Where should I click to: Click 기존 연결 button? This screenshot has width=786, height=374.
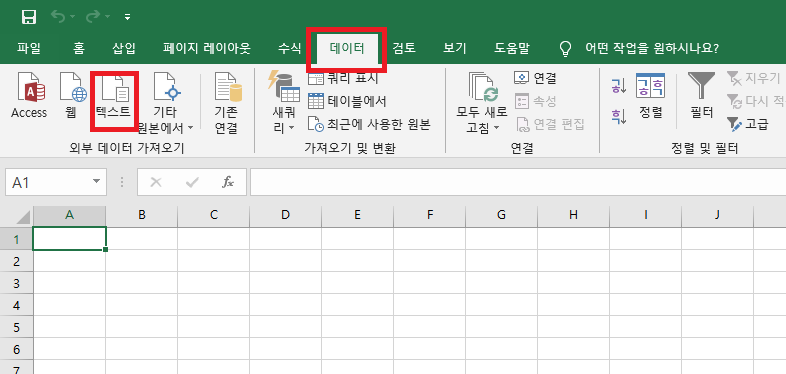(227, 104)
